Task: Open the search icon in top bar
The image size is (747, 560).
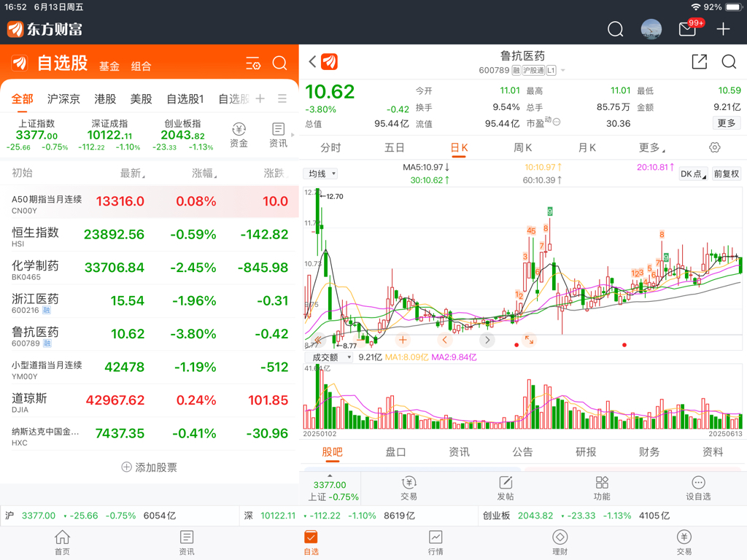Action: point(615,29)
